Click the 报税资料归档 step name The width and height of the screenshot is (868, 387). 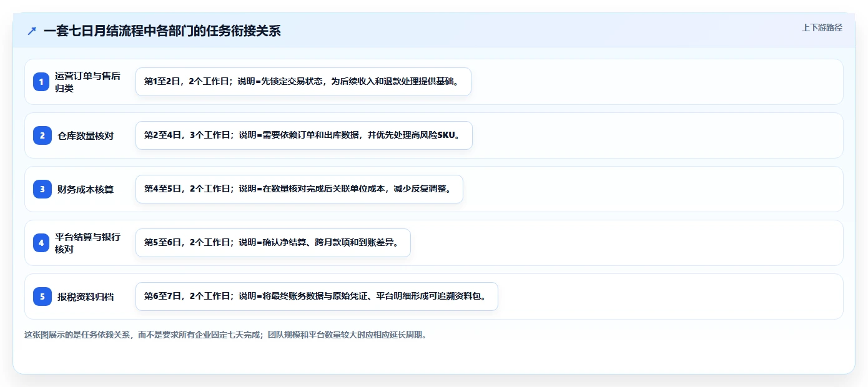pos(86,296)
